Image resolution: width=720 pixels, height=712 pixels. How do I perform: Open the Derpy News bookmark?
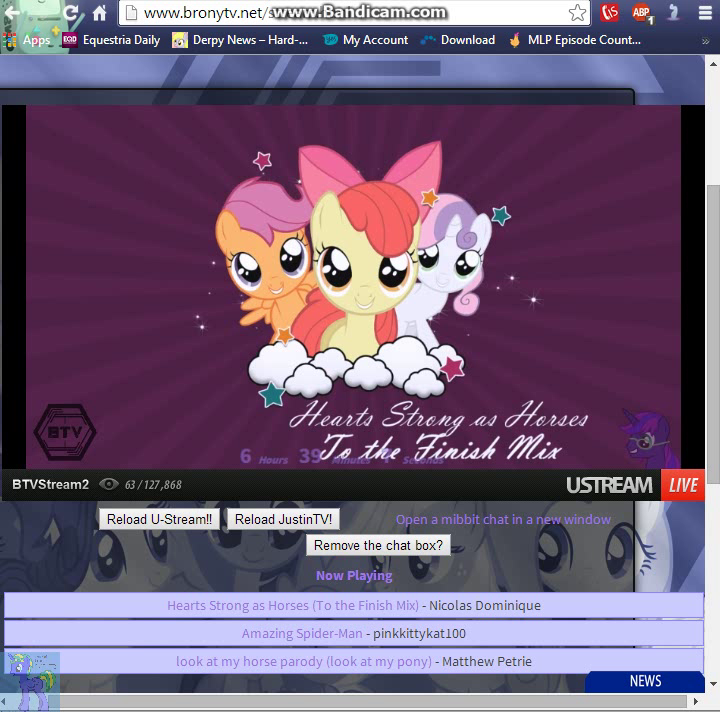(240, 40)
